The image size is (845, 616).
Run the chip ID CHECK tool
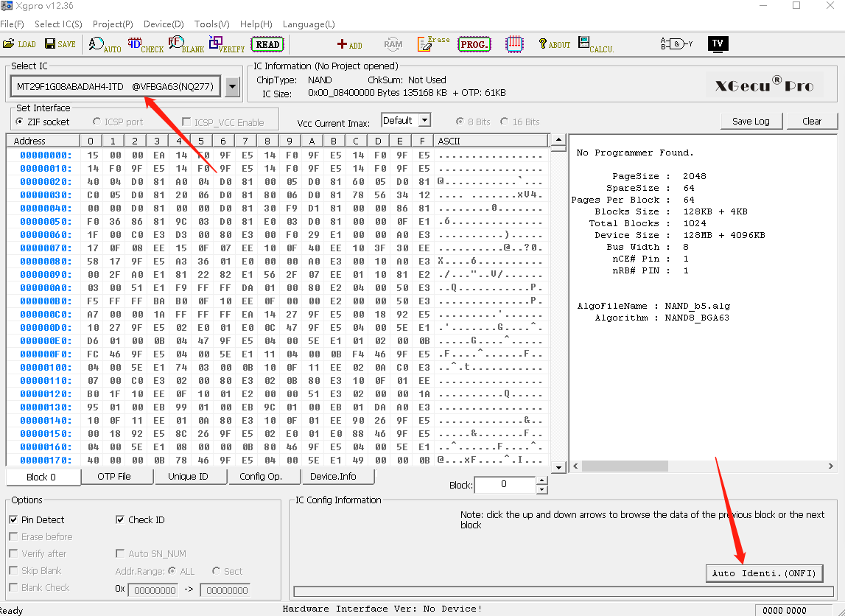point(145,45)
